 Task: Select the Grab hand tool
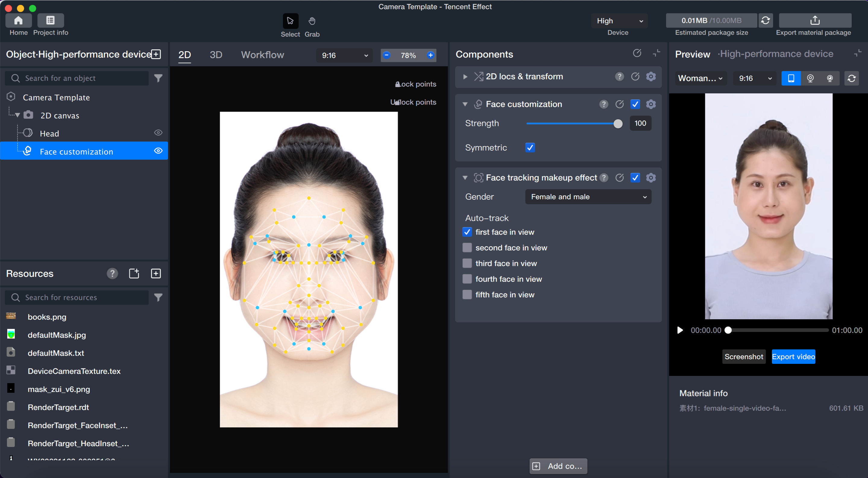coord(312,21)
